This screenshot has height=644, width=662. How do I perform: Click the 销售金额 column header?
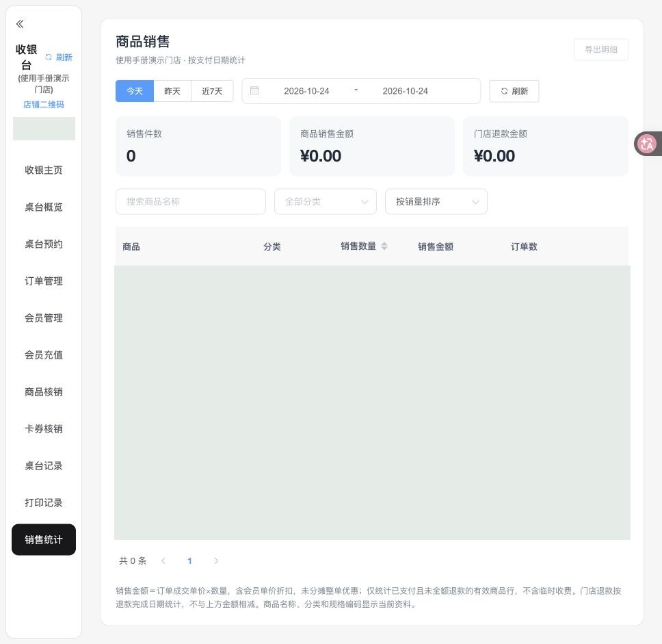pos(436,246)
